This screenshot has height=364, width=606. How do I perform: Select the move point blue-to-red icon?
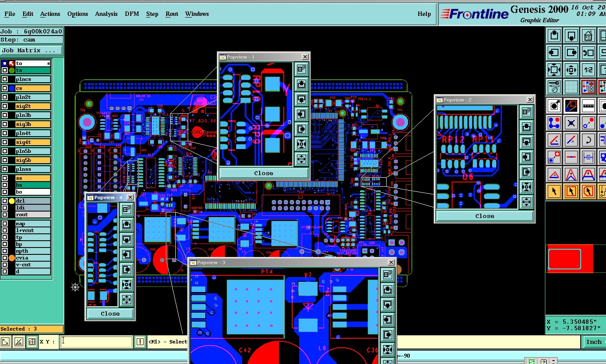click(588, 123)
